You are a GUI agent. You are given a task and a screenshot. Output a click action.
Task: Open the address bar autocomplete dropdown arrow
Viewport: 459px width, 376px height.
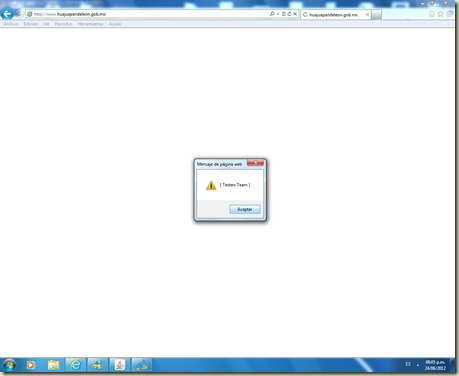coord(278,14)
